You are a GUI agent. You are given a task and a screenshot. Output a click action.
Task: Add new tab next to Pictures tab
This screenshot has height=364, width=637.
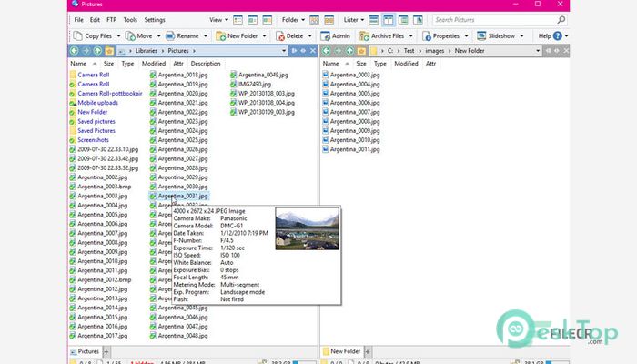point(106,351)
